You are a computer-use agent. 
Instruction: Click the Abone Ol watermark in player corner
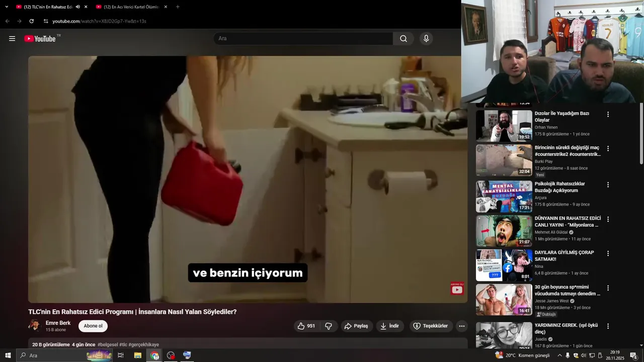tap(457, 288)
